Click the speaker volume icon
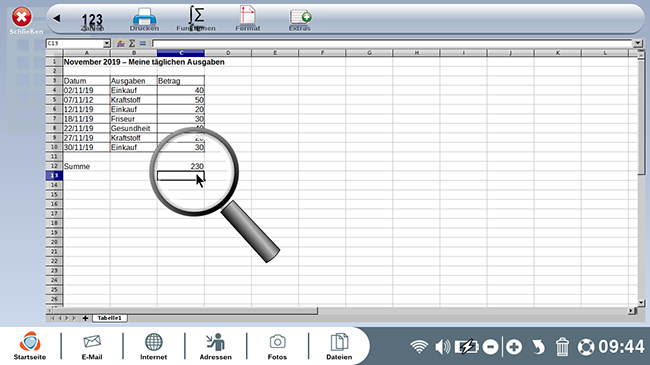 [x=443, y=346]
